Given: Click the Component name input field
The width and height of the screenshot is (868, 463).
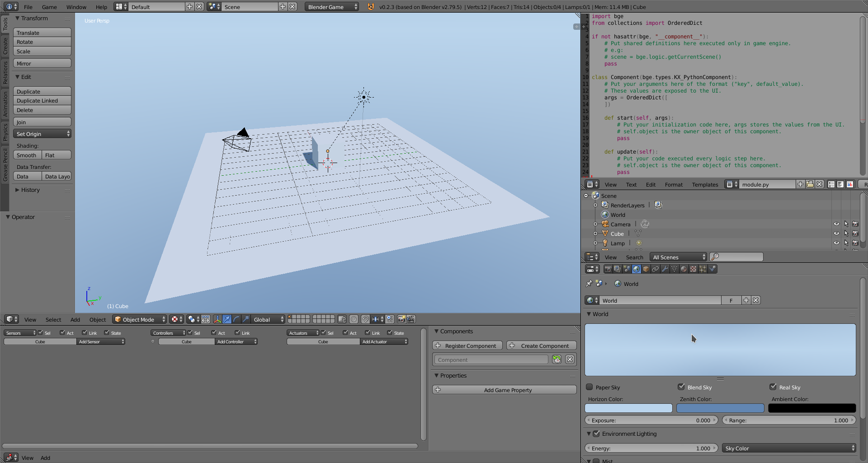Looking at the screenshot, I should click(x=491, y=360).
